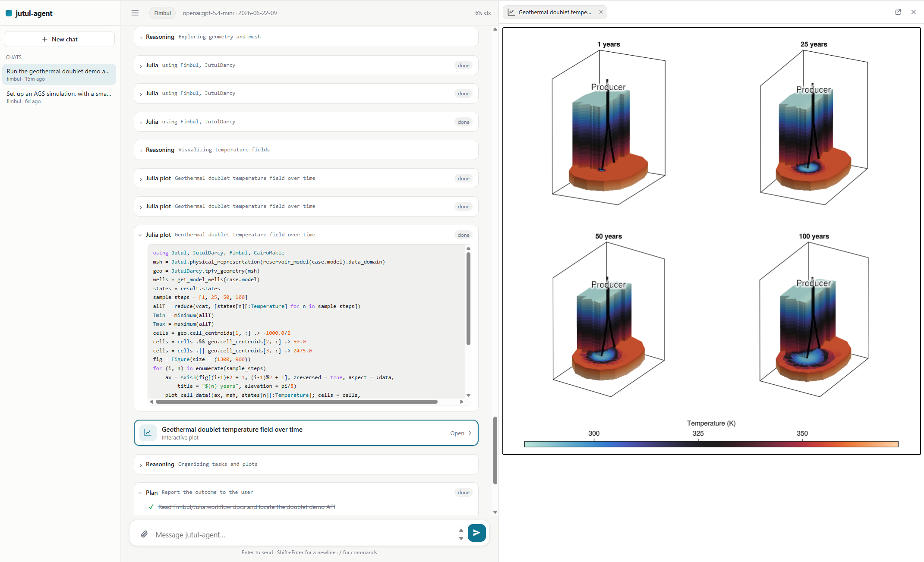The image size is (924, 562).
Task: Open plot in new window icon
Action: [x=898, y=12]
